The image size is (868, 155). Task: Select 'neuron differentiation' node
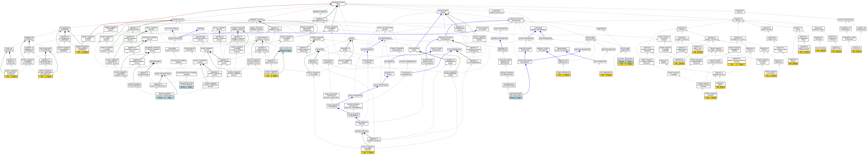coord(381,85)
